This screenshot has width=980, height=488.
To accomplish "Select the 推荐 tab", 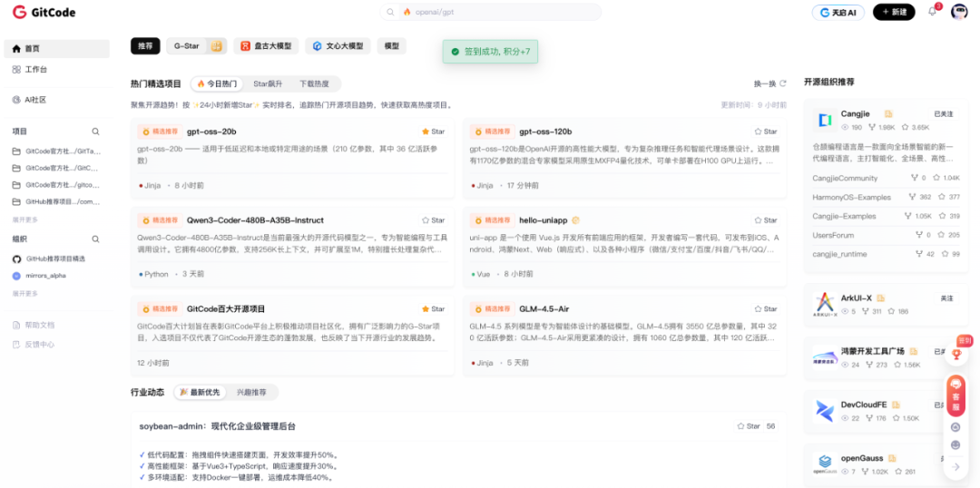I will click(x=145, y=46).
